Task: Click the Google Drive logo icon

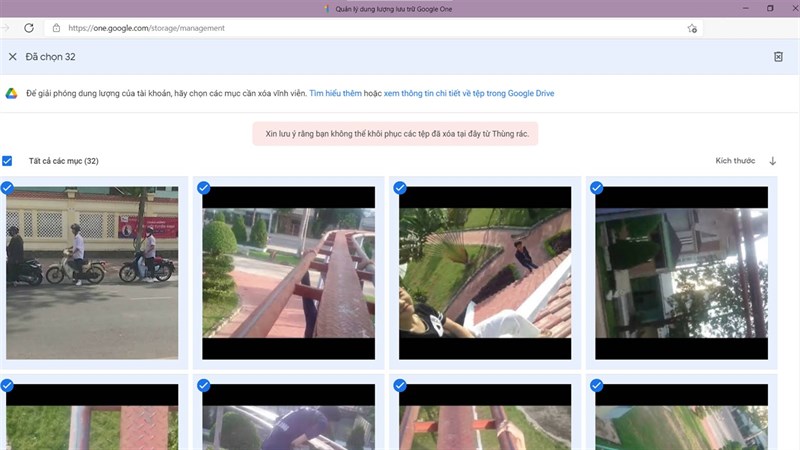Action: [12, 93]
